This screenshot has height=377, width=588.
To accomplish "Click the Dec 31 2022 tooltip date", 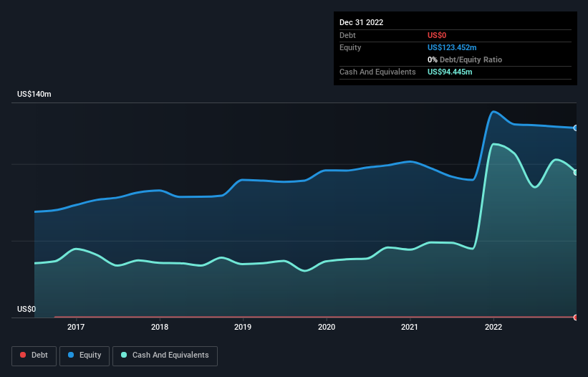I will coord(361,22).
